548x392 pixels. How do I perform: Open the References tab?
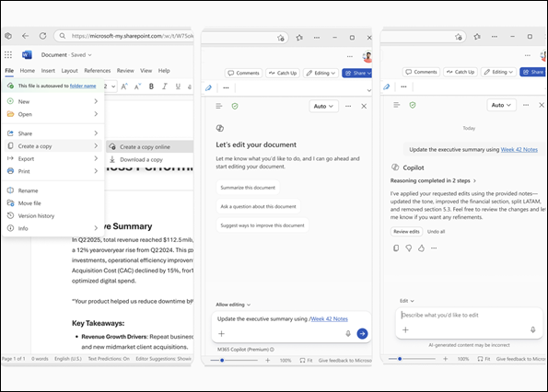97,71
